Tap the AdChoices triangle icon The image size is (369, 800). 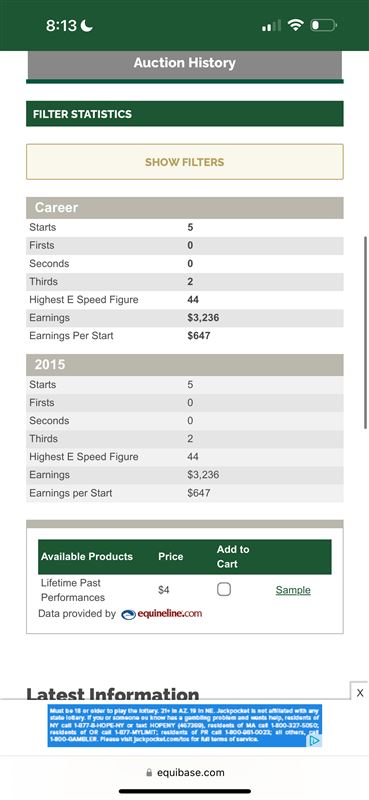[x=316, y=740]
